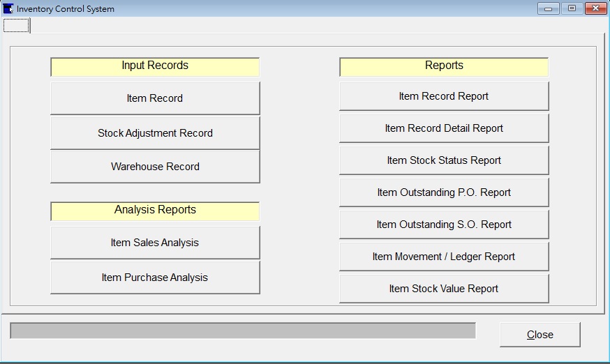Open Stock Adjustment Record
This screenshot has width=610, height=364.
click(x=155, y=133)
